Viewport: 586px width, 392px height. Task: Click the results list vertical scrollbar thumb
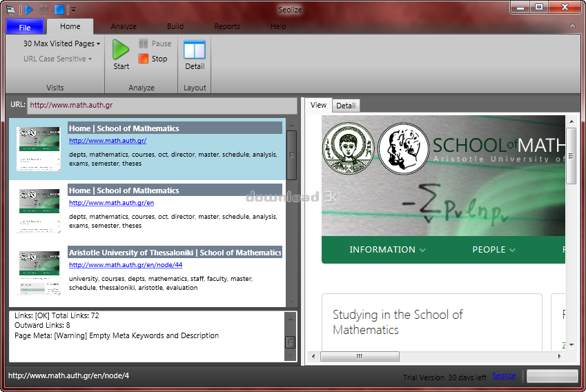click(x=291, y=155)
